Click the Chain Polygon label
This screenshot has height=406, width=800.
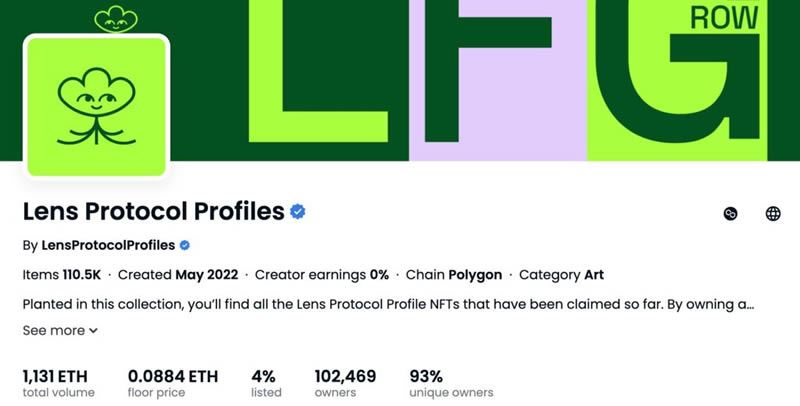point(461,274)
